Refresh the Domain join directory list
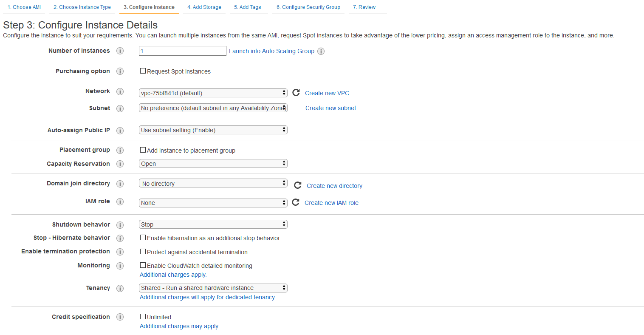Image resolution: width=644 pixels, height=335 pixels. click(298, 185)
